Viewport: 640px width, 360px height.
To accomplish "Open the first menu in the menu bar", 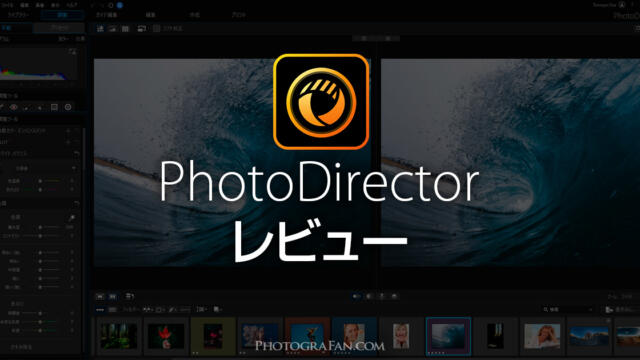I will (7, 5).
